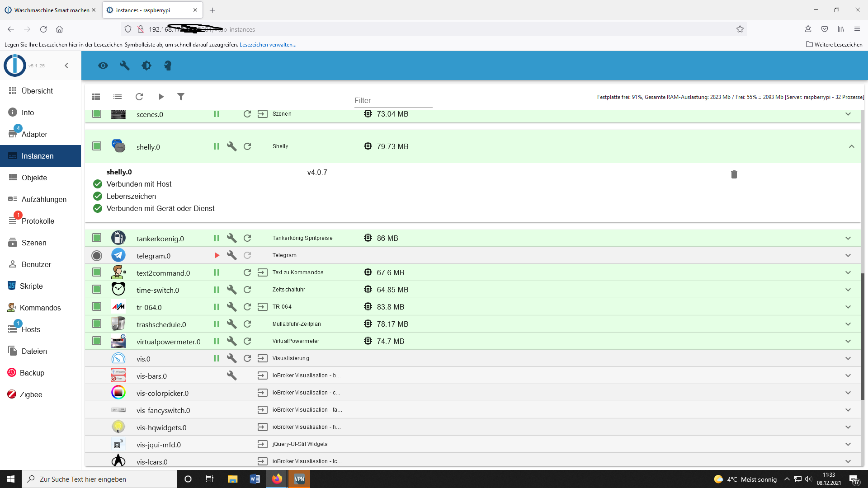Image resolution: width=868 pixels, height=488 pixels.
Task: Open Weitere Lesezeichen folder
Action: 834,44
